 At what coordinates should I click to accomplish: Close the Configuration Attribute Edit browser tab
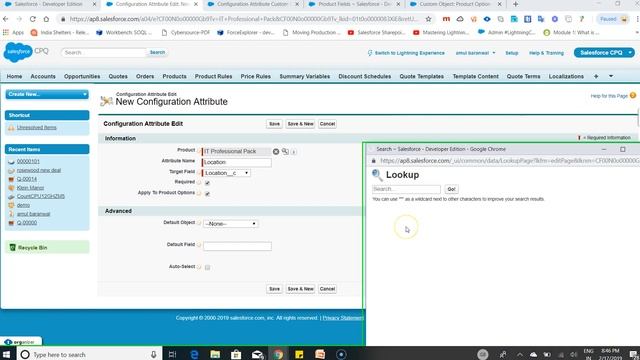[x=196, y=4]
